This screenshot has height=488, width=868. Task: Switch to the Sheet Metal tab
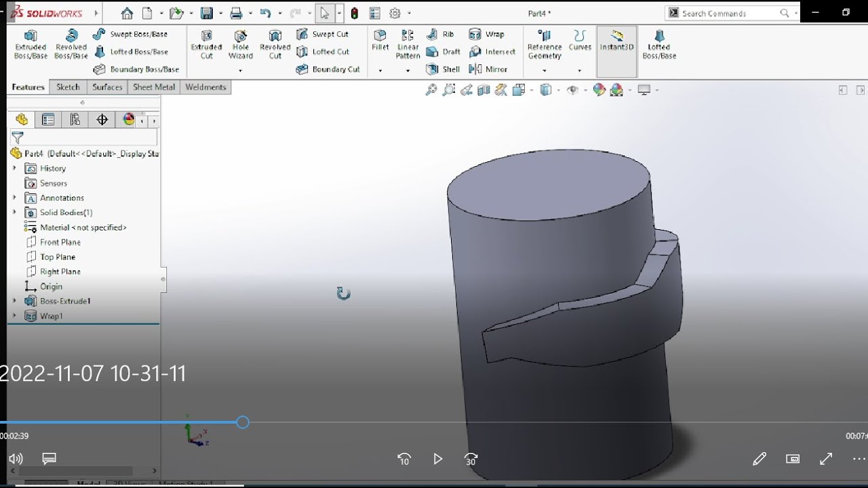(154, 87)
